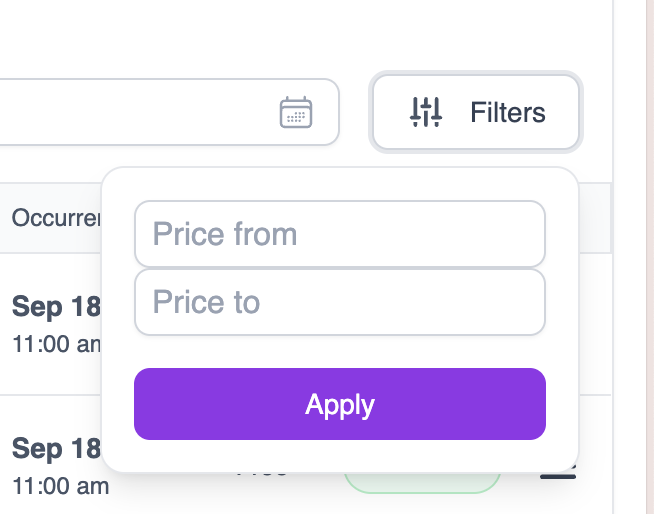This screenshot has width=654, height=514.
Task: Click the Apply button
Action: (x=340, y=404)
